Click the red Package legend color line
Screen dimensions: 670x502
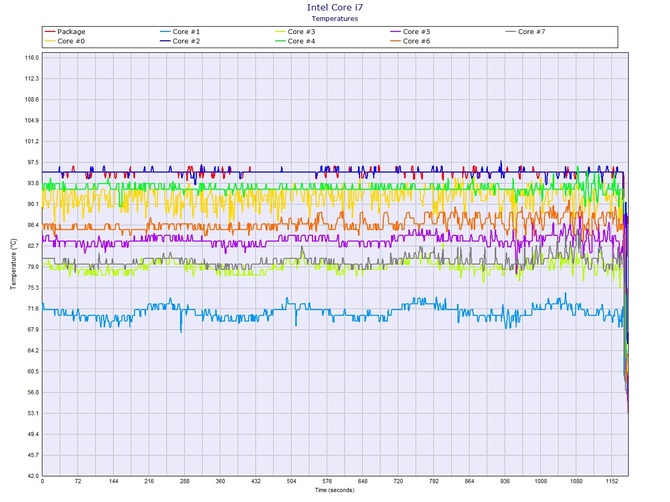pyautogui.click(x=50, y=32)
